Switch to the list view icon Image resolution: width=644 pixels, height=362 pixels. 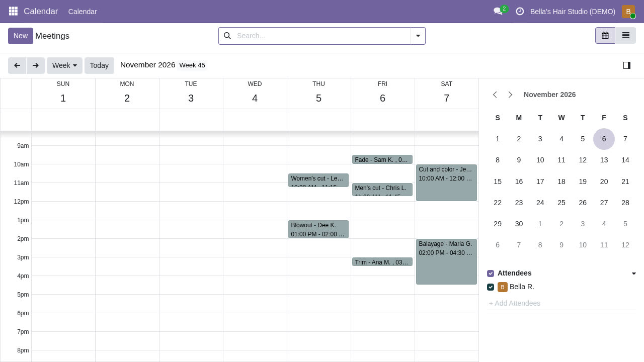tap(626, 36)
